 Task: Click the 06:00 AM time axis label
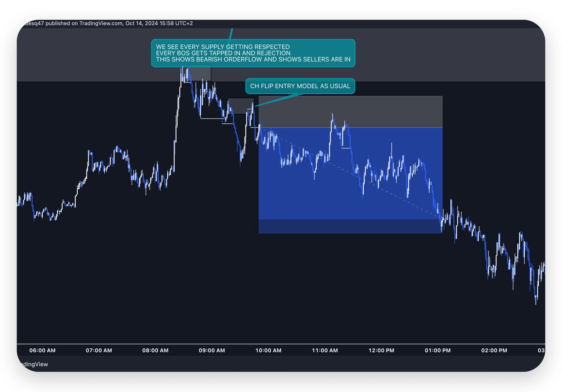pyautogui.click(x=42, y=350)
